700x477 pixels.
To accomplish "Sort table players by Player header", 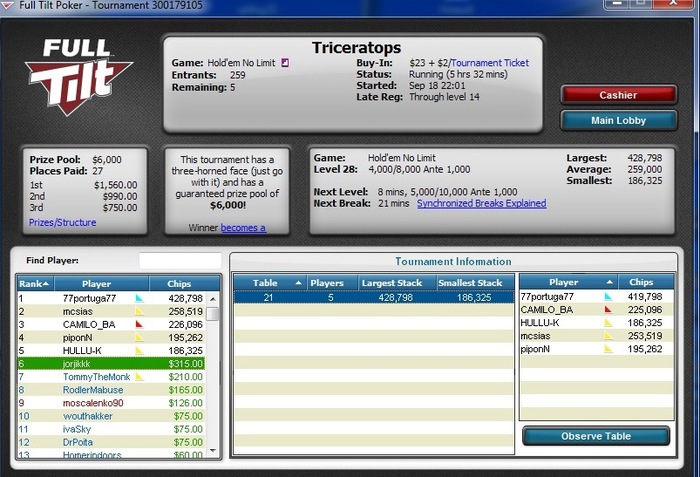I will [569, 282].
